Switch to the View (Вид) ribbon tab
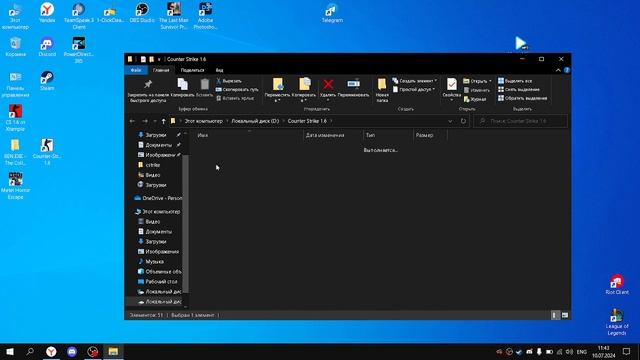640x360 pixels. [x=219, y=70]
